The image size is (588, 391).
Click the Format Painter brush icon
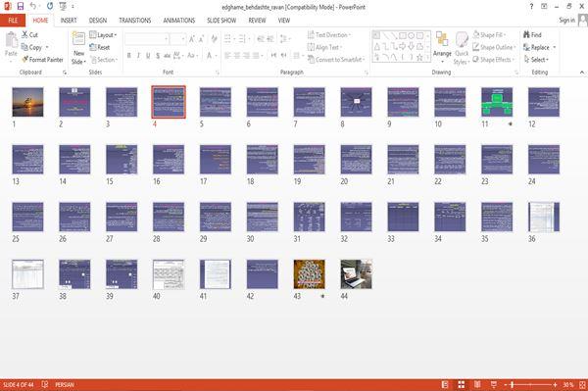point(25,59)
